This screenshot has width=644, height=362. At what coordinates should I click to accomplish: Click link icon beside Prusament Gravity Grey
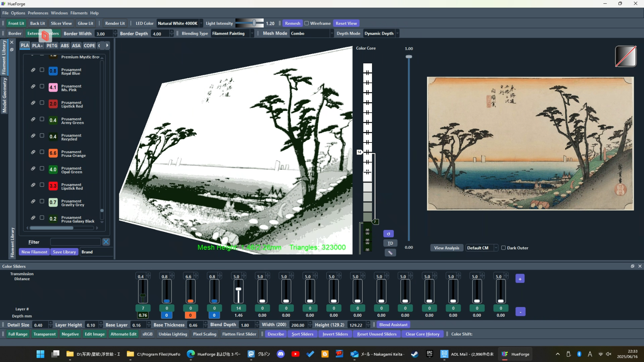click(33, 201)
